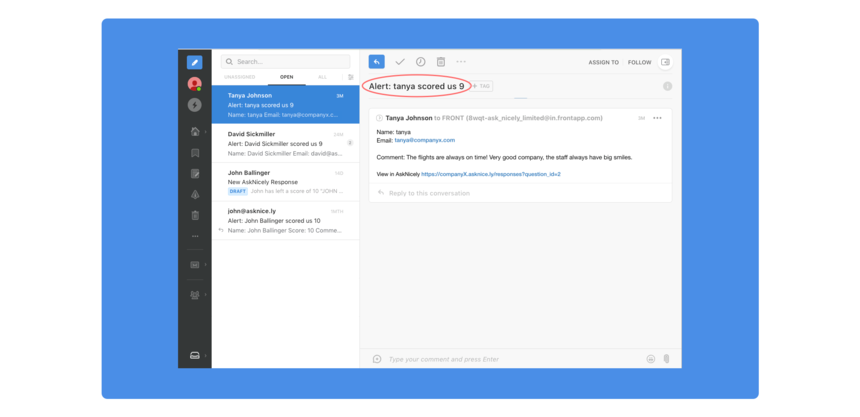Expand the chevron beside the teammates icon
The height and width of the screenshot is (417, 860).
click(x=206, y=295)
